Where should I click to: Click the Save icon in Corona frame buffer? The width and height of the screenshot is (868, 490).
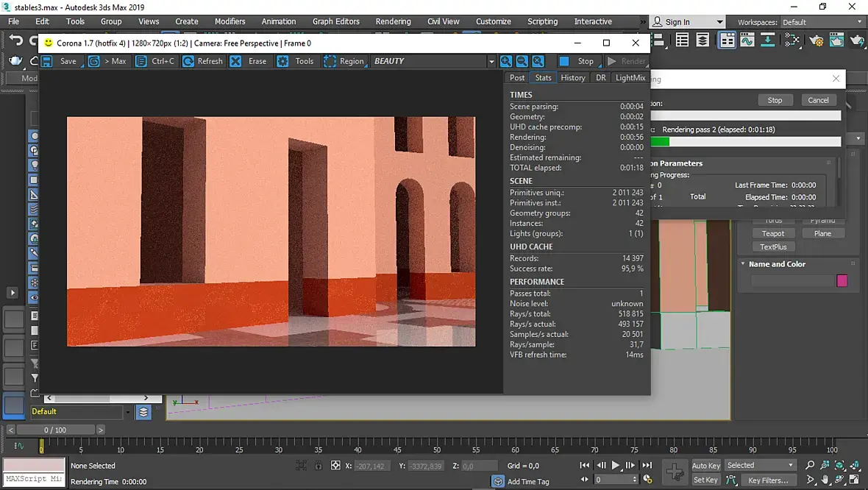coord(47,61)
